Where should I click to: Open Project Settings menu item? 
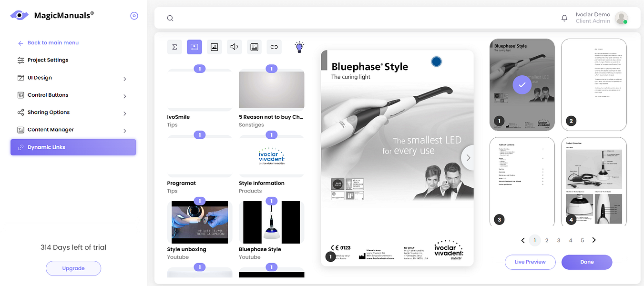73,60
